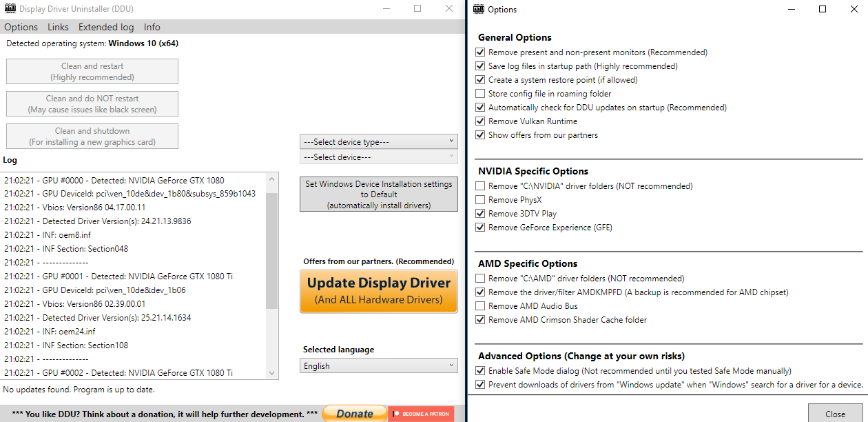This screenshot has height=422, width=868.
Task: Click the log scrollbar down arrow
Action: pos(272,372)
